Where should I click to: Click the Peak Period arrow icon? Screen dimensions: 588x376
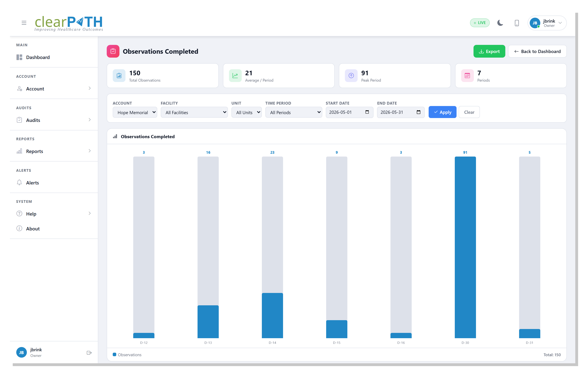(x=351, y=76)
